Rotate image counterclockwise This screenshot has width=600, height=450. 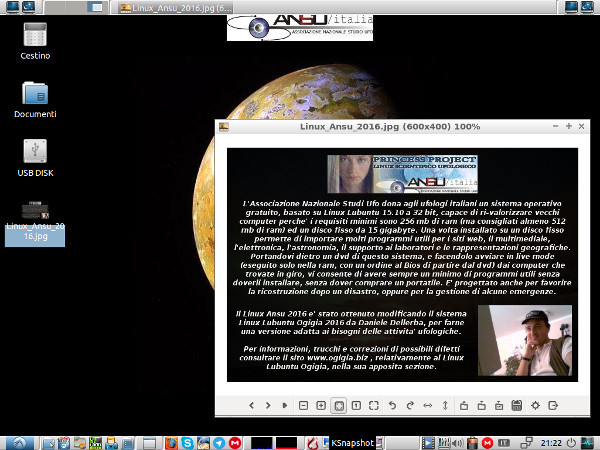tap(392, 405)
